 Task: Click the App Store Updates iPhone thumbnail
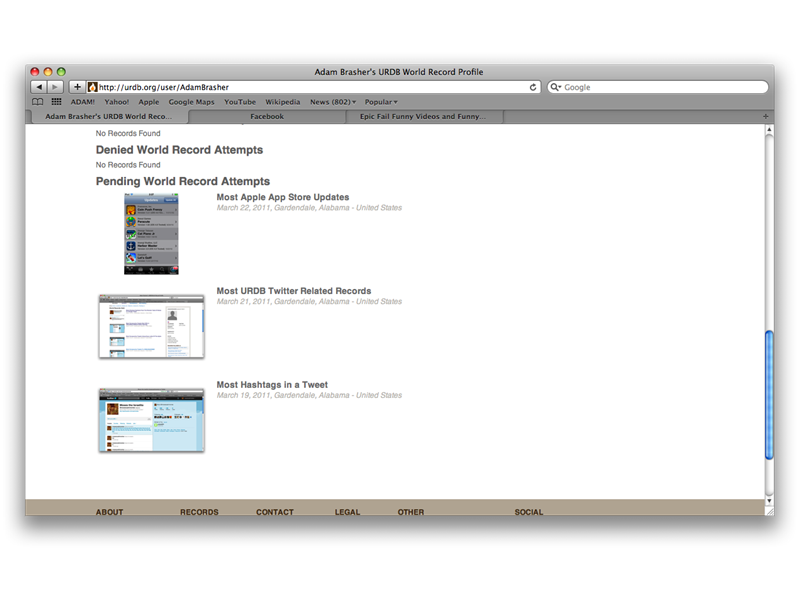point(152,234)
